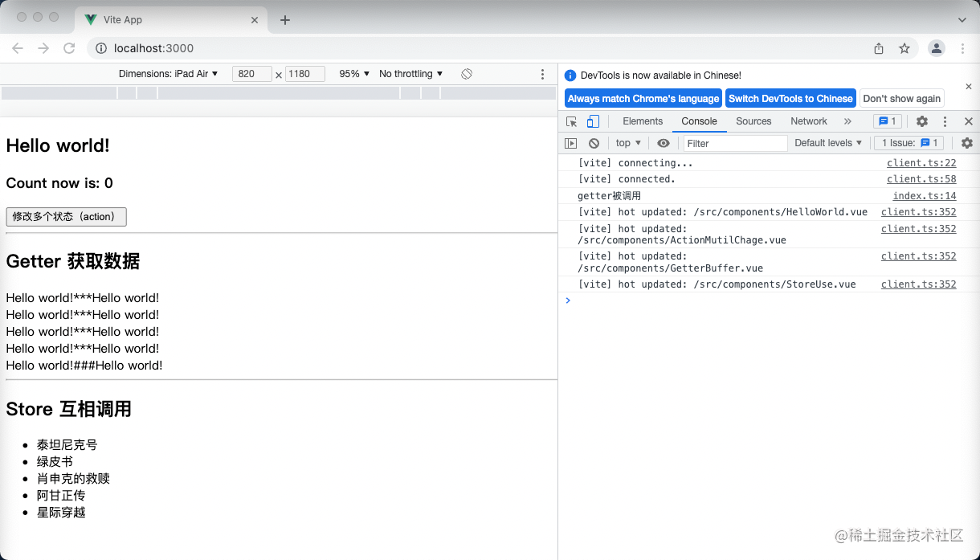This screenshot has width=980, height=560.
Task: Click the Getter 获取数据 heading
Action: coord(73,261)
